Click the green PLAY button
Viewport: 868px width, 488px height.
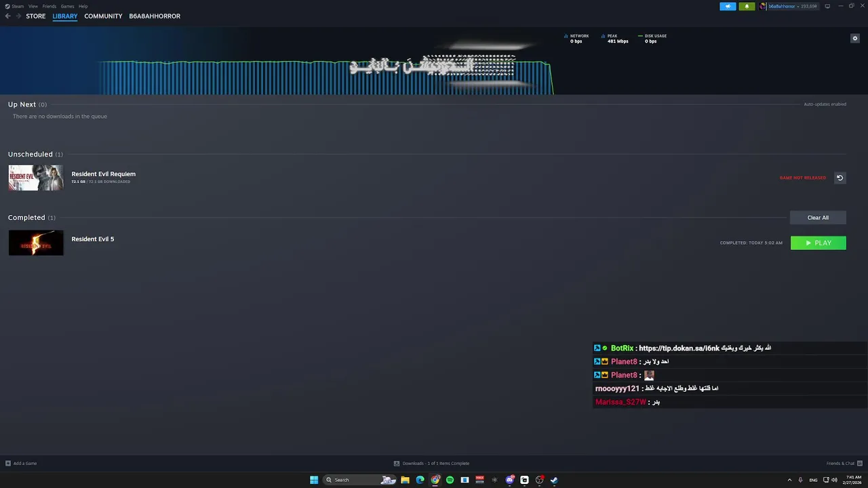click(818, 243)
